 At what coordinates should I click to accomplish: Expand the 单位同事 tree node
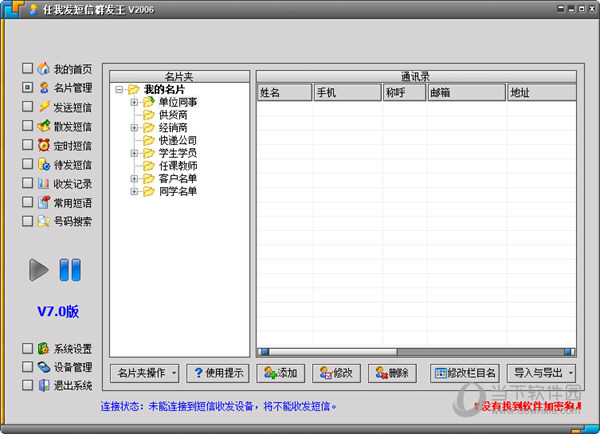coord(134,102)
